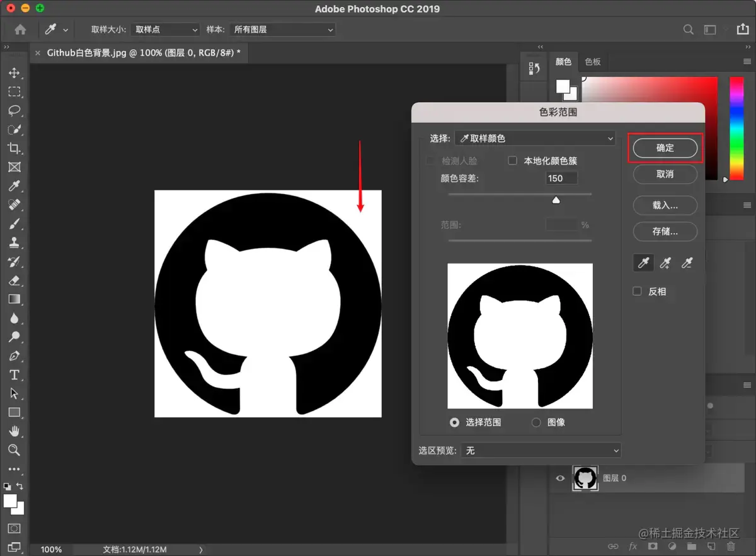Select the Move tool
This screenshot has height=556, width=756.
point(14,73)
